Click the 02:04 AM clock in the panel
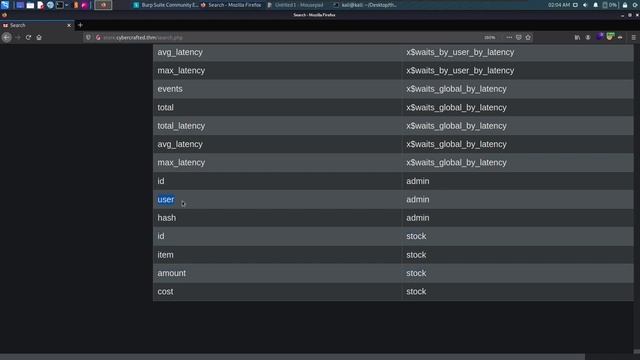Image resolution: width=640 pixels, height=360 pixels. (559, 5)
